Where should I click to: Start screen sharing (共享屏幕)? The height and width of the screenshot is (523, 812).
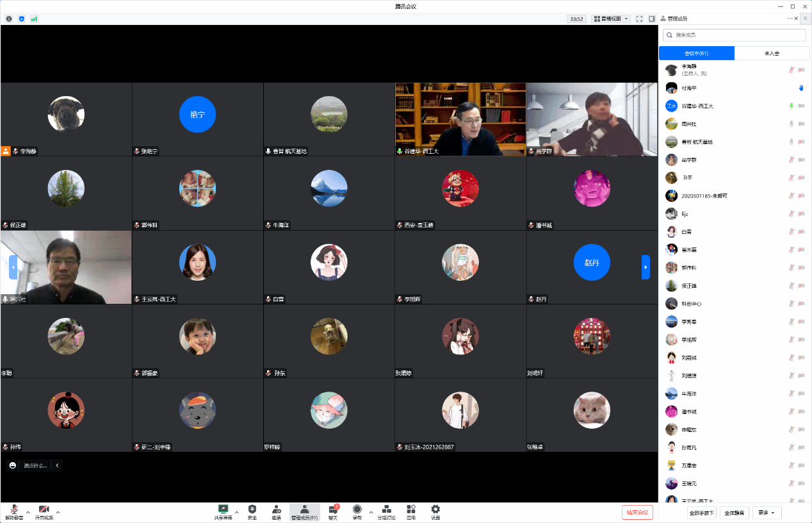pyautogui.click(x=223, y=511)
